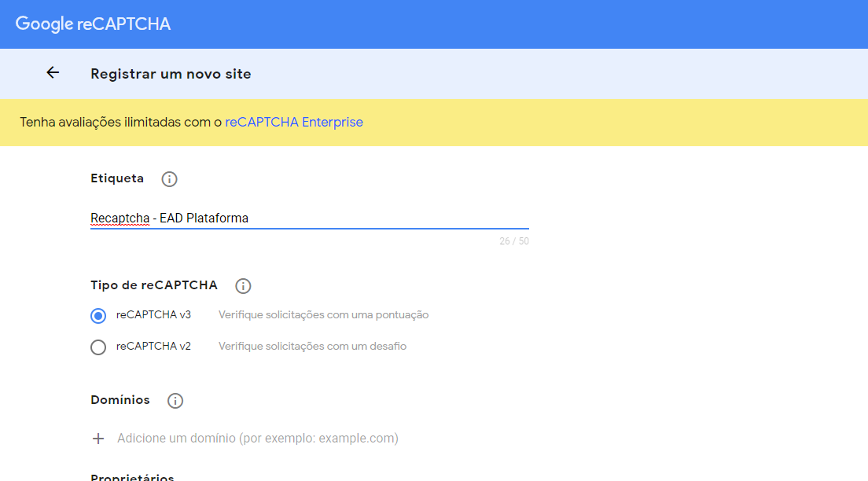The width and height of the screenshot is (868, 481).
Task: Go back using the left arrow icon
Action: coord(53,72)
